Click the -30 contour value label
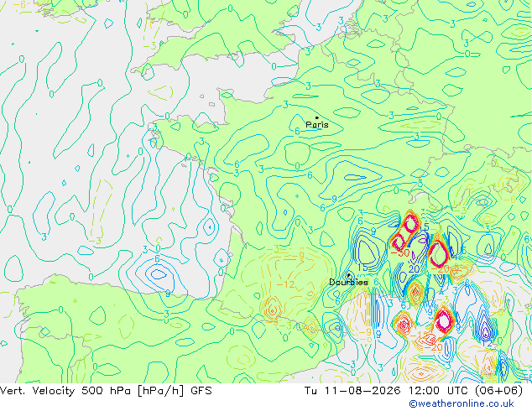532x411 pixels. 400,253
